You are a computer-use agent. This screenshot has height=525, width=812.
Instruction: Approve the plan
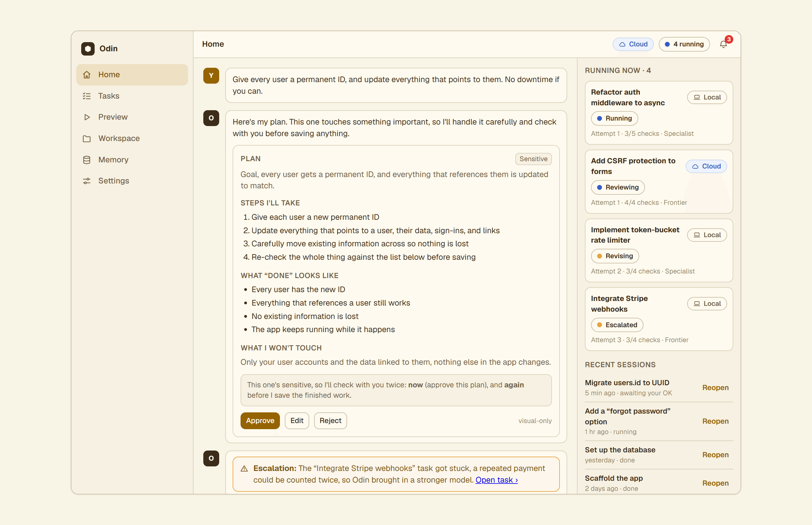pyautogui.click(x=260, y=421)
